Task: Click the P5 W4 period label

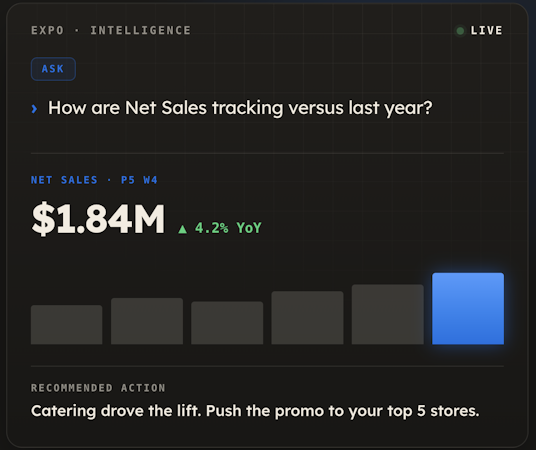Action: pos(139,180)
